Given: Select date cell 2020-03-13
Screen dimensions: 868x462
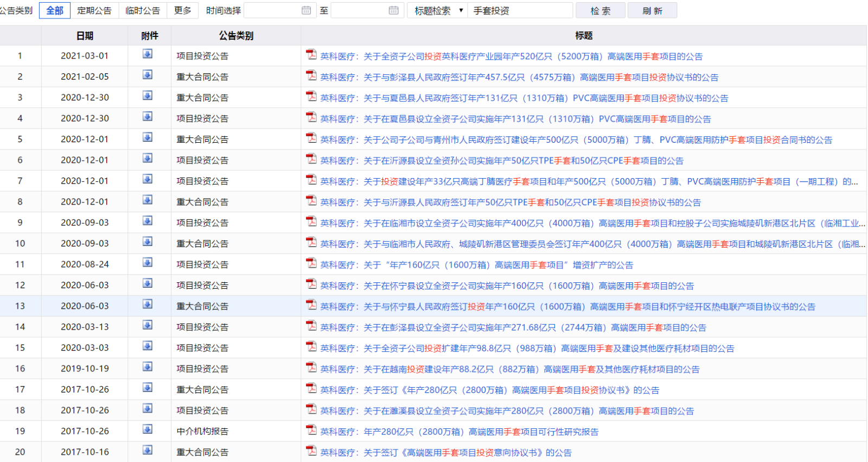Looking at the screenshot, I should [x=85, y=327].
